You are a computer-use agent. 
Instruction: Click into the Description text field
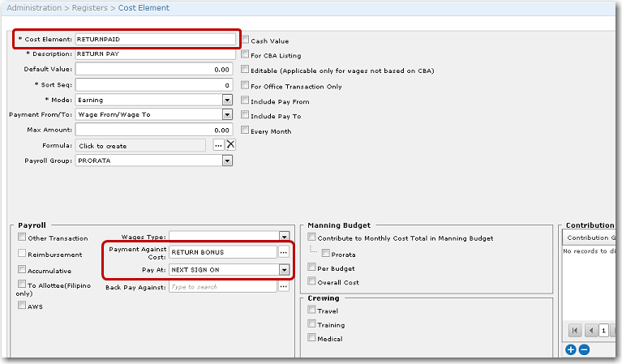(154, 54)
